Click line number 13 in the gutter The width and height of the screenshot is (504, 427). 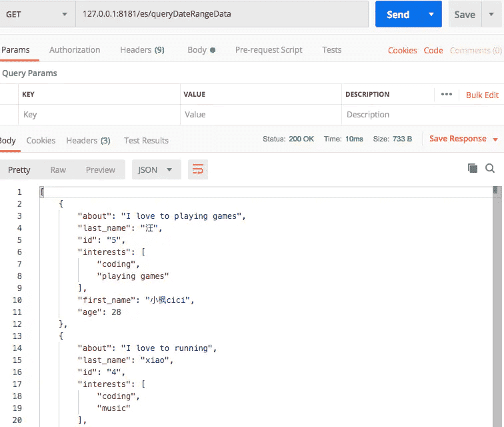pos(17,336)
